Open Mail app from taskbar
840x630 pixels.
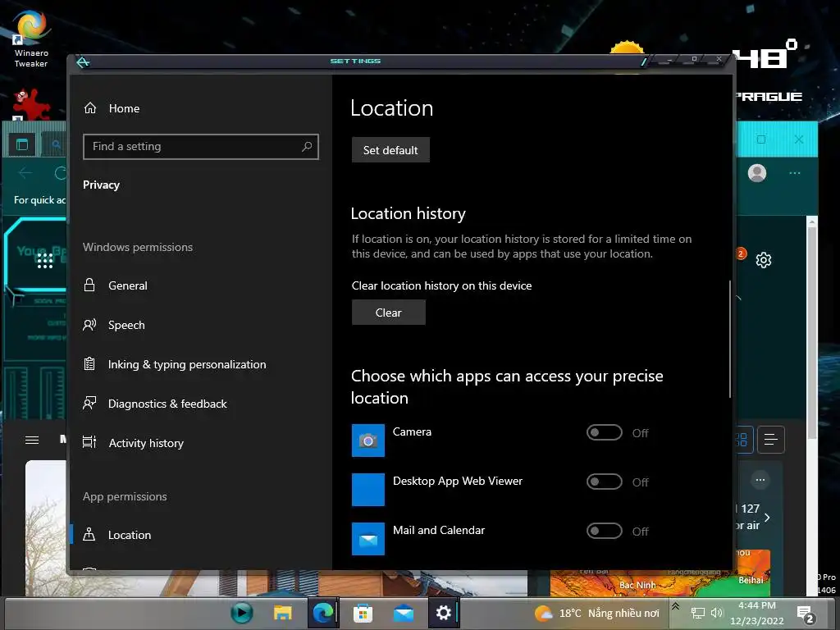click(403, 613)
